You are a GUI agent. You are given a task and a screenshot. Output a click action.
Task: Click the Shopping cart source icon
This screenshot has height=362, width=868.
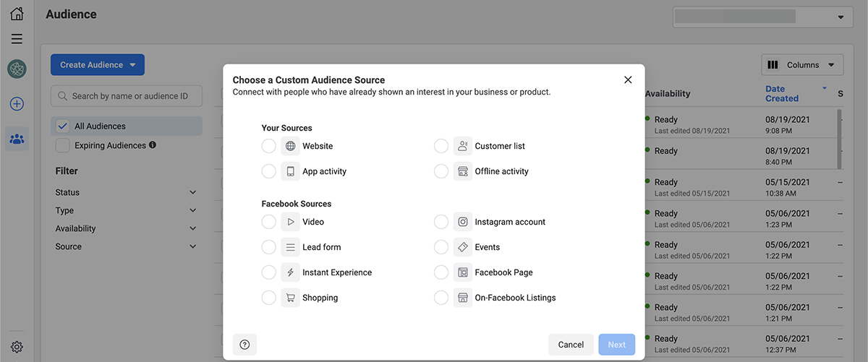click(x=290, y=298)
